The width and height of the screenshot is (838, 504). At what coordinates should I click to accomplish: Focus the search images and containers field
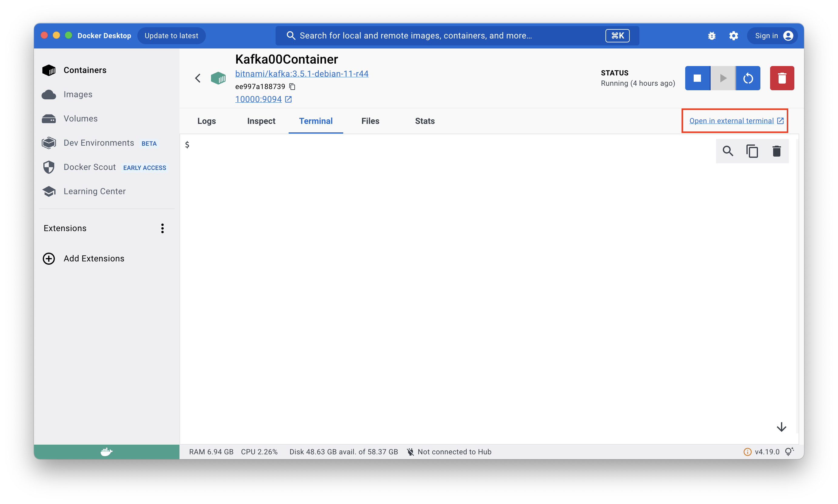(x=442, y=36)
